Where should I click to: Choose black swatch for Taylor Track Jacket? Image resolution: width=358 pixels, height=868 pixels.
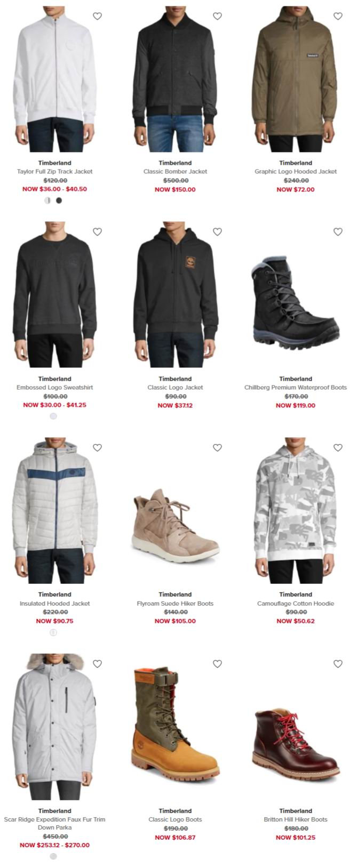tap(59, 200)
